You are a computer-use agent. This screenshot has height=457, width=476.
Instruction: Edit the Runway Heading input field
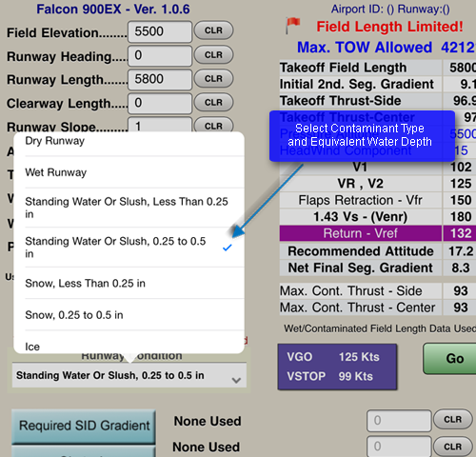[x=160, y=55]
